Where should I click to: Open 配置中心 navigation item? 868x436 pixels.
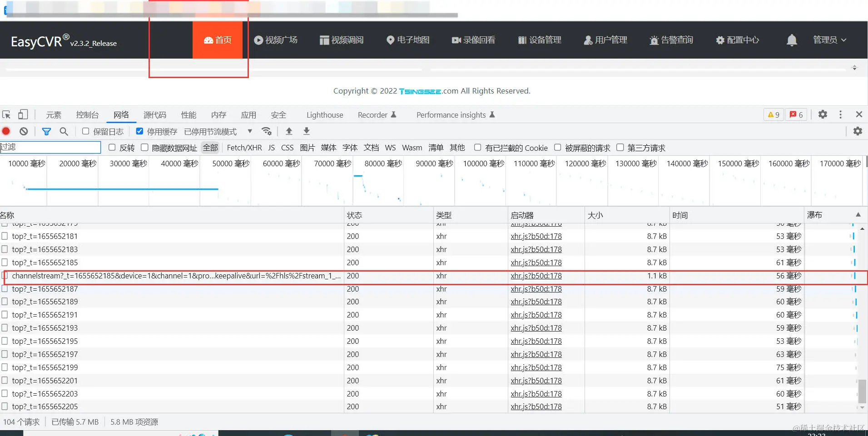point(737,40)
